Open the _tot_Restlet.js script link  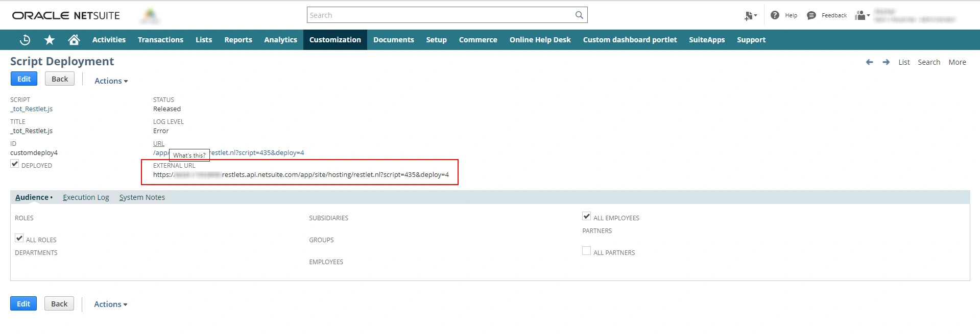pos(32,109)
